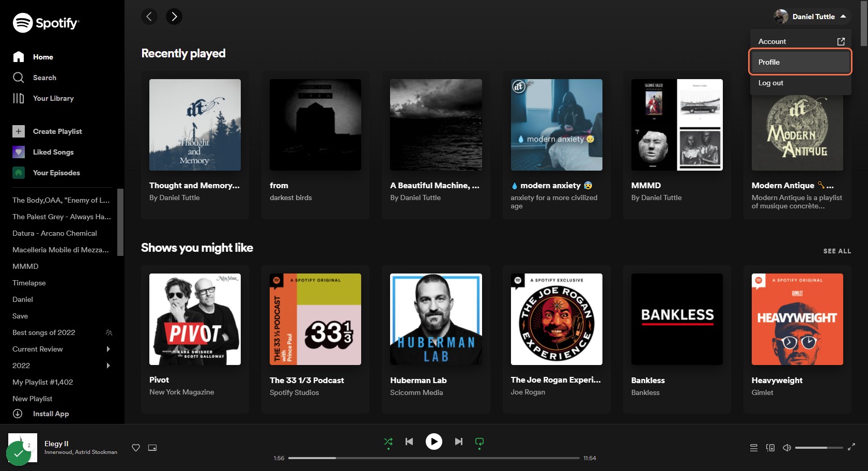Click the Install App download icon
This screenshot has width=868, height=471.
[x=18, y=414]
